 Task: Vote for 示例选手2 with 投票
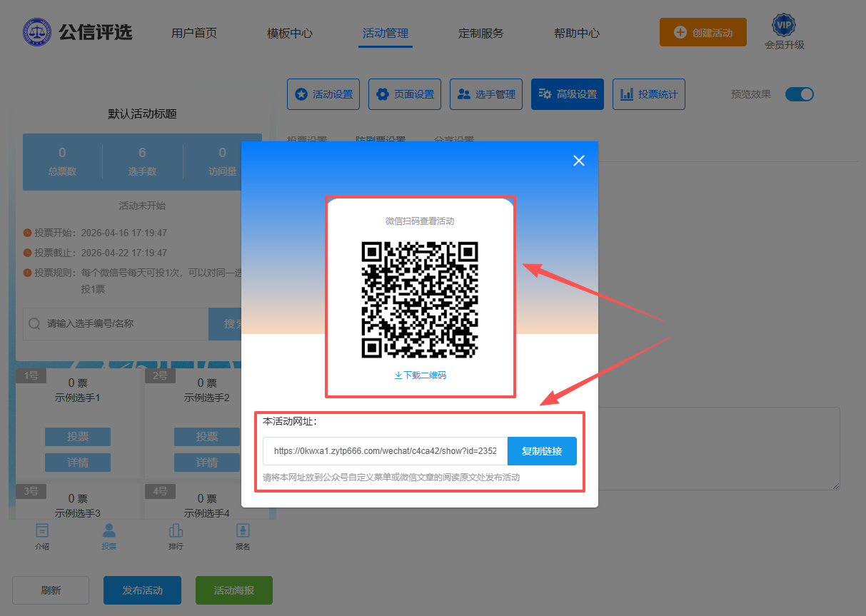click(207, 437)
